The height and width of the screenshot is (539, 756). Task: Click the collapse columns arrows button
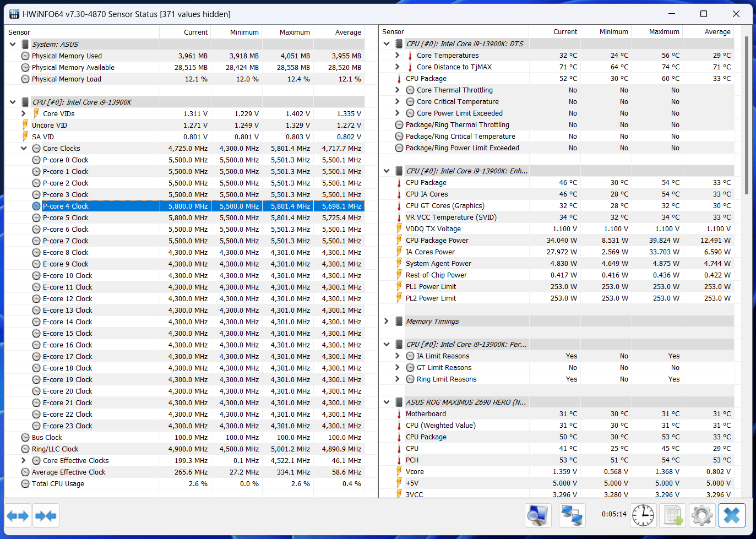pyautogui.click(x=46, y=516)
